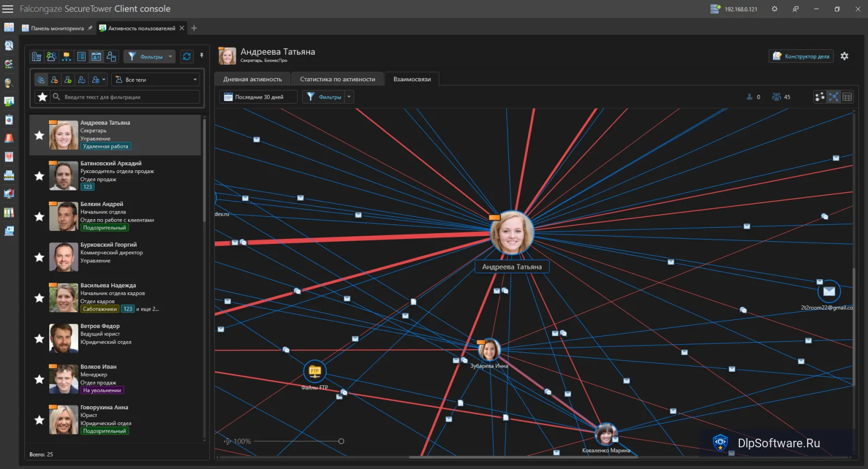
Task: Select the user card view icon
Action: (x=96, y=56)
